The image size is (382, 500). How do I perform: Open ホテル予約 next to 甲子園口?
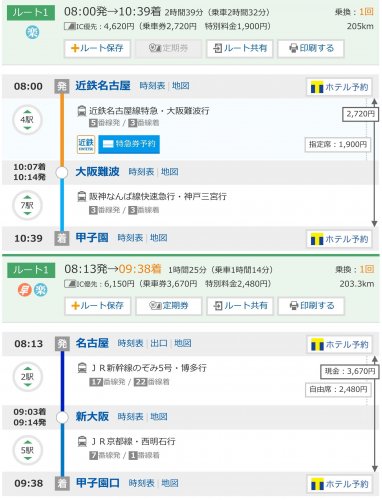[x=339, y=484]
